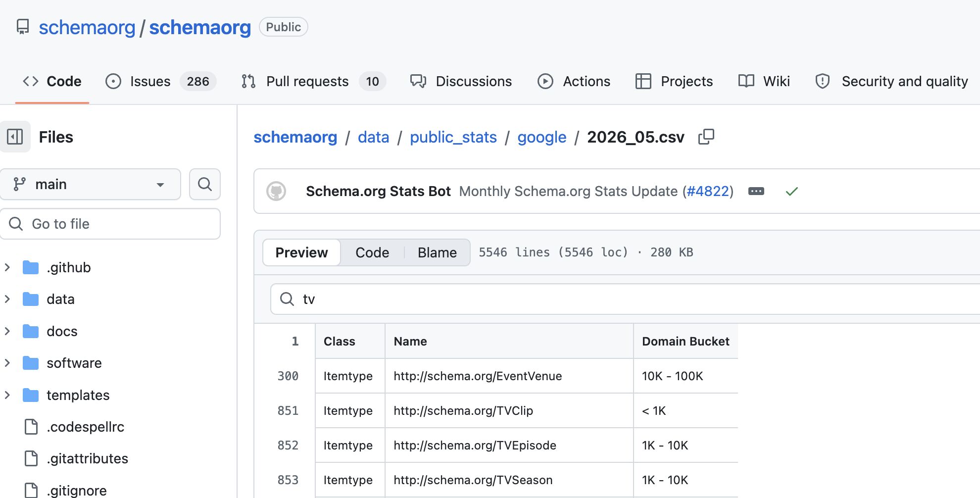The height and width of the screenshot is (498, 980).
Task: Focus the CSV search field containing tv
Action: pos(625,299)
